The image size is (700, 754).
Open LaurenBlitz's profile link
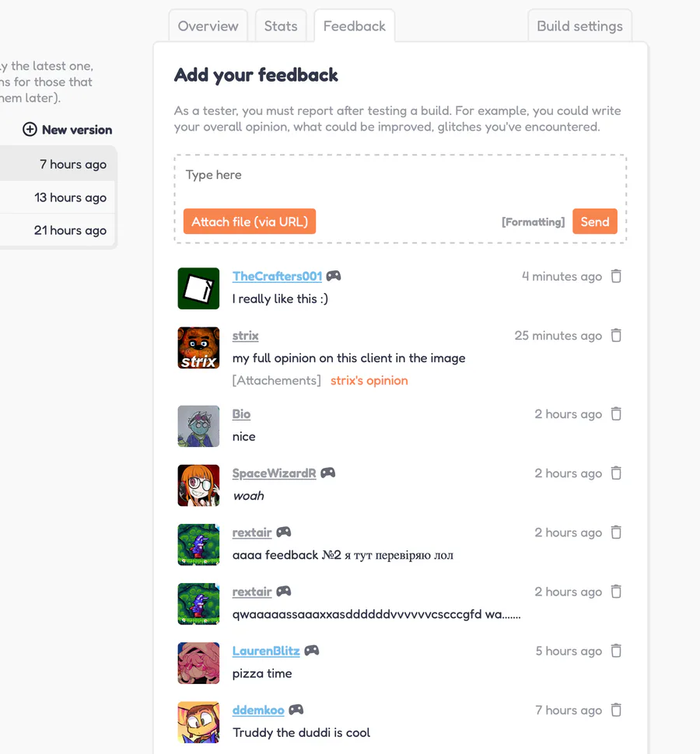click(266, 651)
